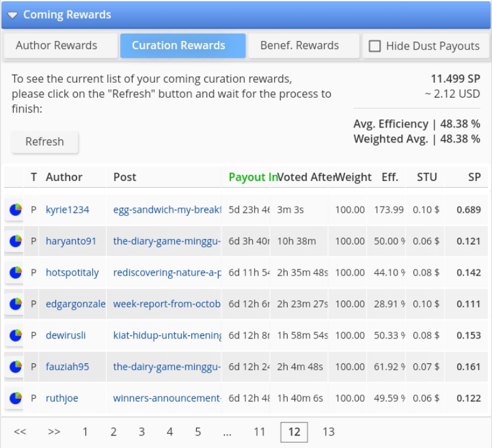Select current page 12
Viewport: 492px width, 448px height.
294,432
